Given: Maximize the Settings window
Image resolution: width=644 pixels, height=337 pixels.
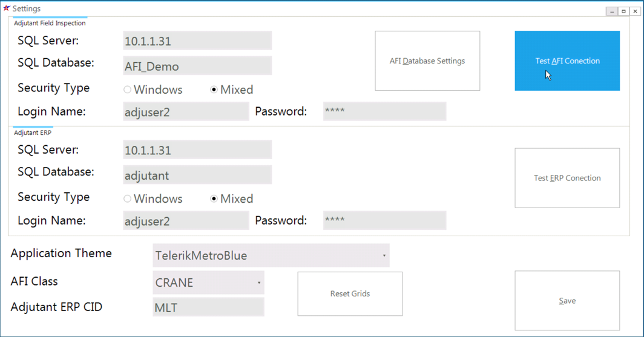Looking at the screenshot, I should 623,11.
